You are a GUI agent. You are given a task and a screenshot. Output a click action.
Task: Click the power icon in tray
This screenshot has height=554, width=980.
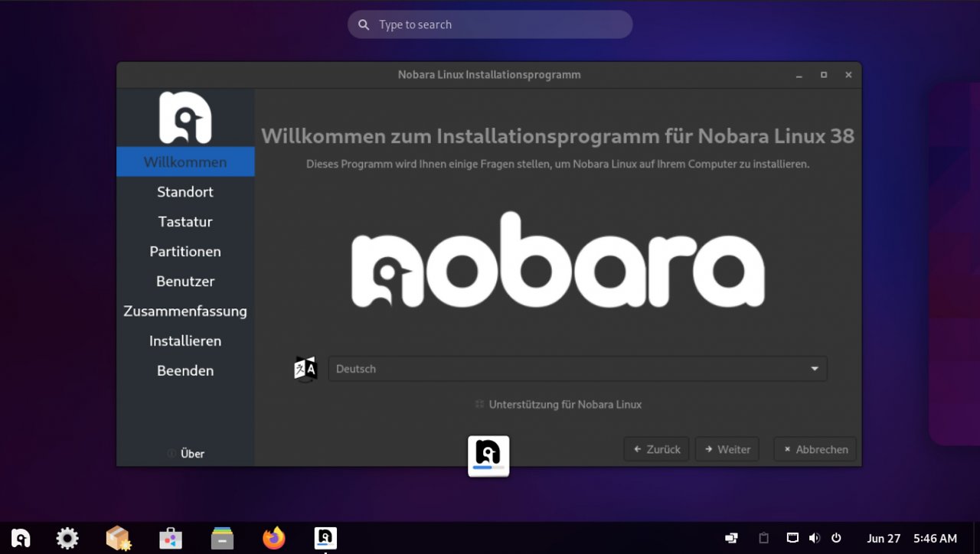[836, 538]
